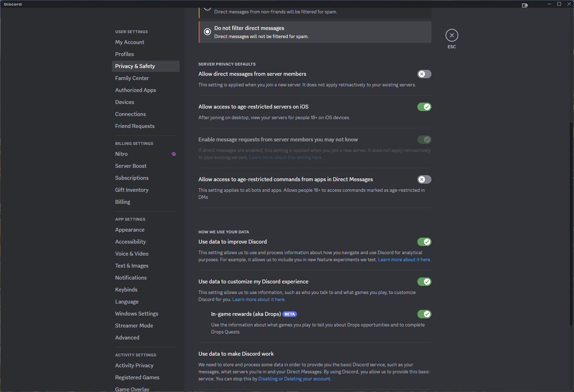The image size is (574, 392).
Task: Go to the Family Center section
Action: [132, 78]
